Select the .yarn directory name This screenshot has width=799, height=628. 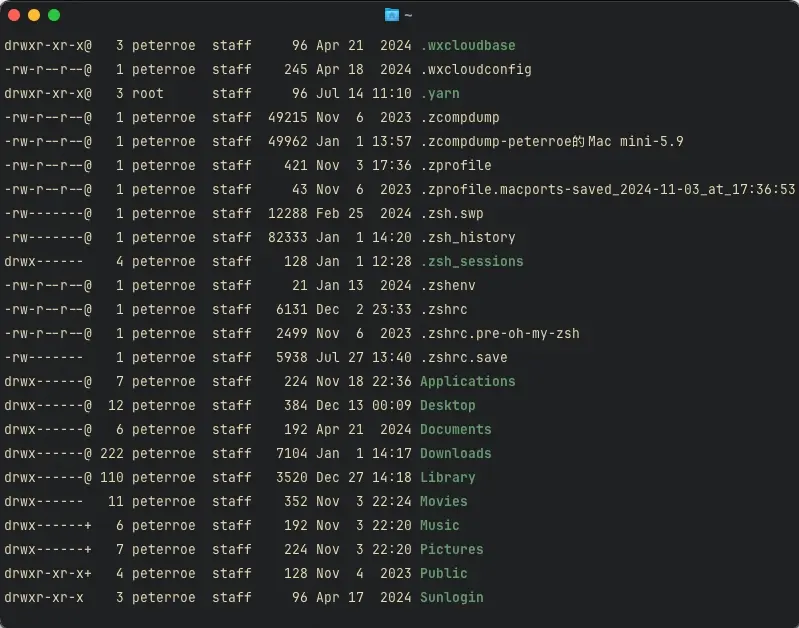(439, 93)
